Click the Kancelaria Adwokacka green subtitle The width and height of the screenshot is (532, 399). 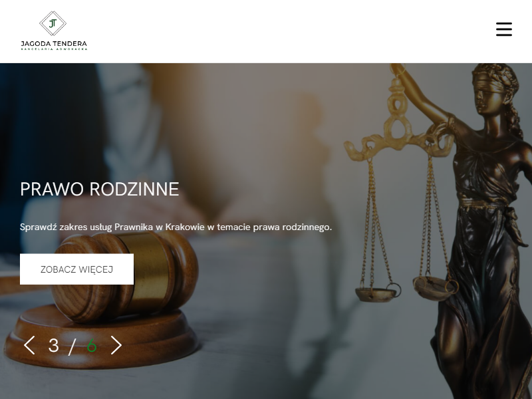pos(54,49)
